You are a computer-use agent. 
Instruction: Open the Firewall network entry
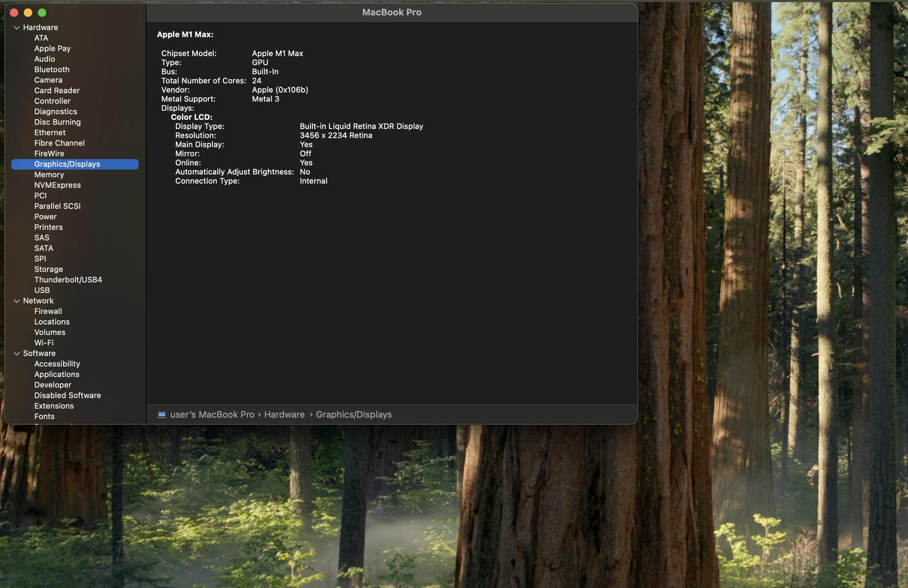48,311
